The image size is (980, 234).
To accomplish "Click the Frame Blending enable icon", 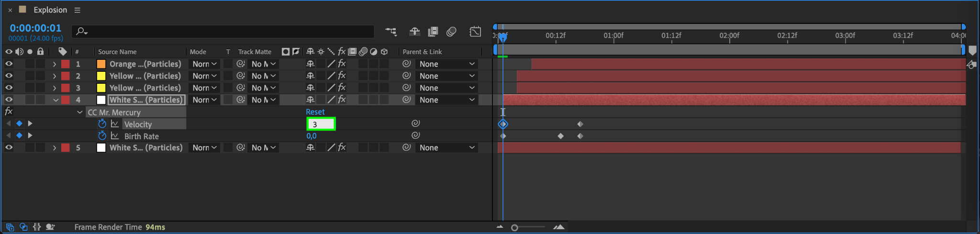I will point(433,32).
